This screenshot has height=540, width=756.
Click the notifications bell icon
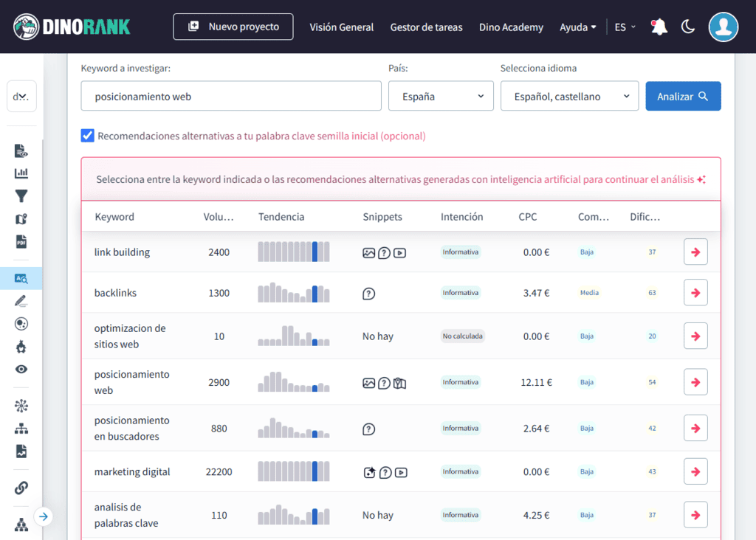click(x=659, y=27)
